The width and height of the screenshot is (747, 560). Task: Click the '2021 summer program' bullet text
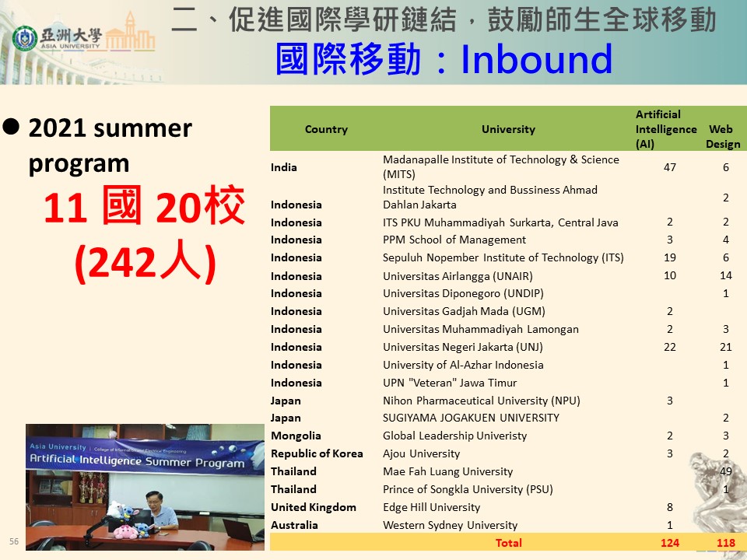(x=110, y=145)
